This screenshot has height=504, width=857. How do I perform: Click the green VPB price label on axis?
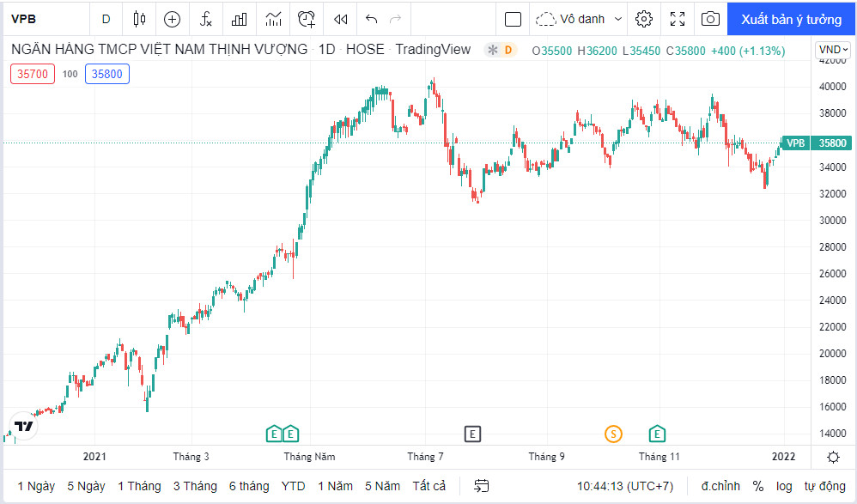point(795,143)
